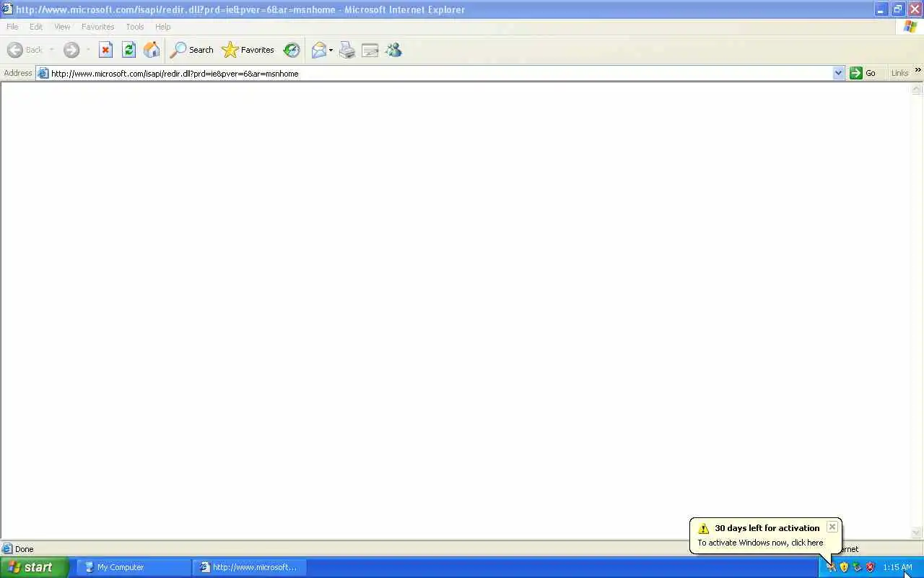Open the Tools menu
924x578 pixels.
[135, 27]
